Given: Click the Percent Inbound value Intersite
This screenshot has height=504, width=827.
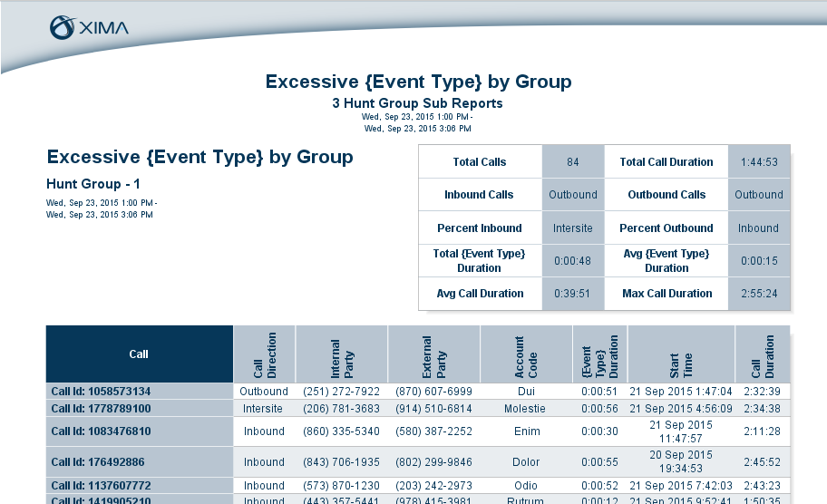Looking at the screenshot, I should coord(573,228).
